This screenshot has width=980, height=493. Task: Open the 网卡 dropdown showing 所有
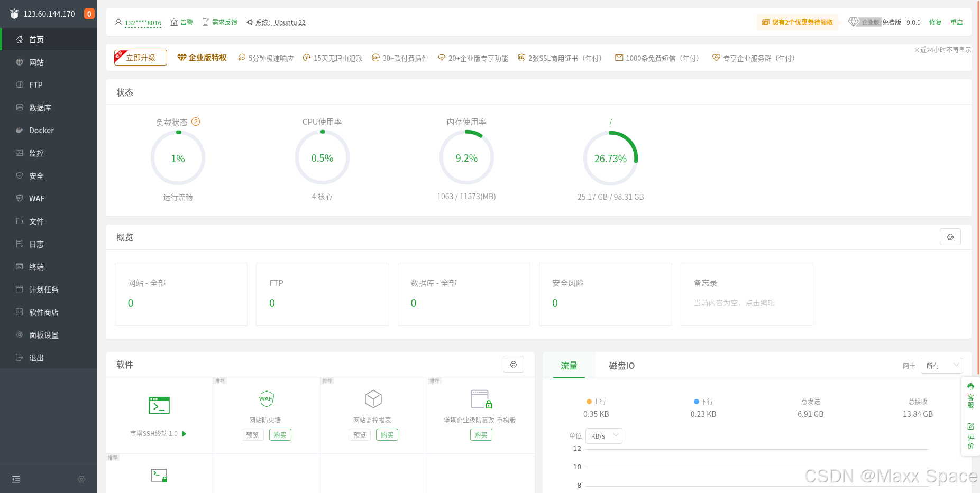(x=942, y=366)
